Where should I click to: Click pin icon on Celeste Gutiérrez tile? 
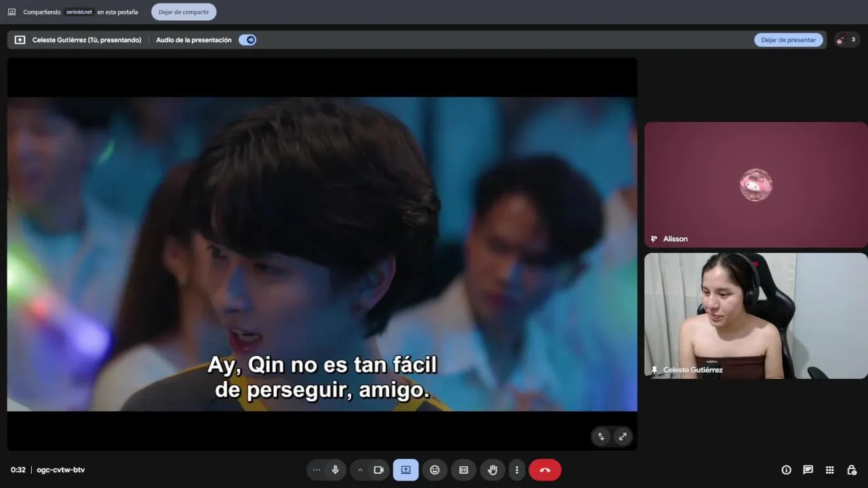coord(654,370)
